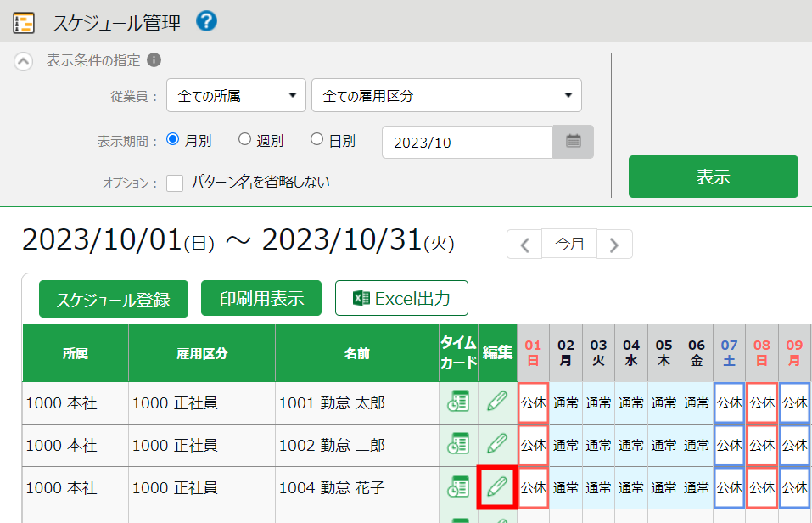Click highlighted edit pencil for 1004 勤怠 花子
812x523 pixels.
pyautogui.click(x=497, y=487)
